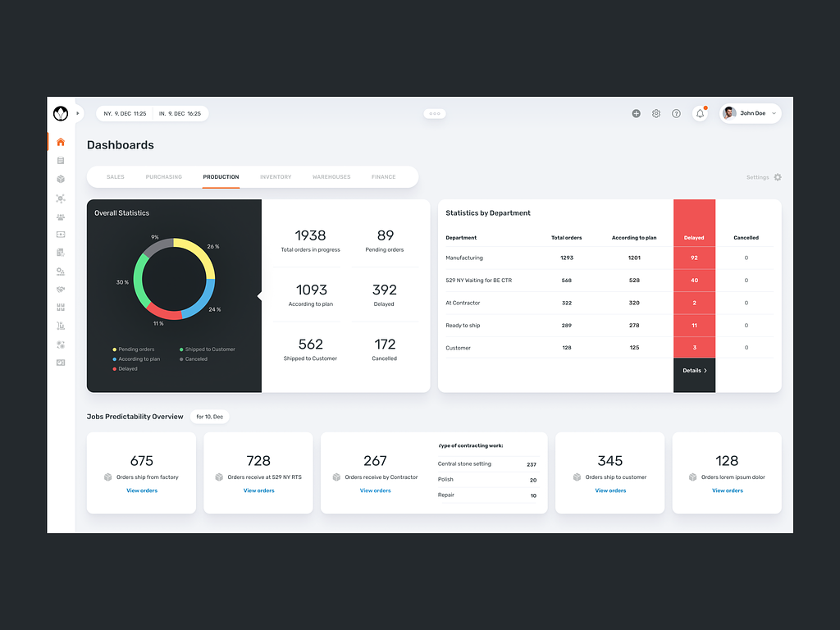The width and height of the screenshot is (840, 630).
Task: Click the red Delayed donut segment
Action: (x=163, y=312)
